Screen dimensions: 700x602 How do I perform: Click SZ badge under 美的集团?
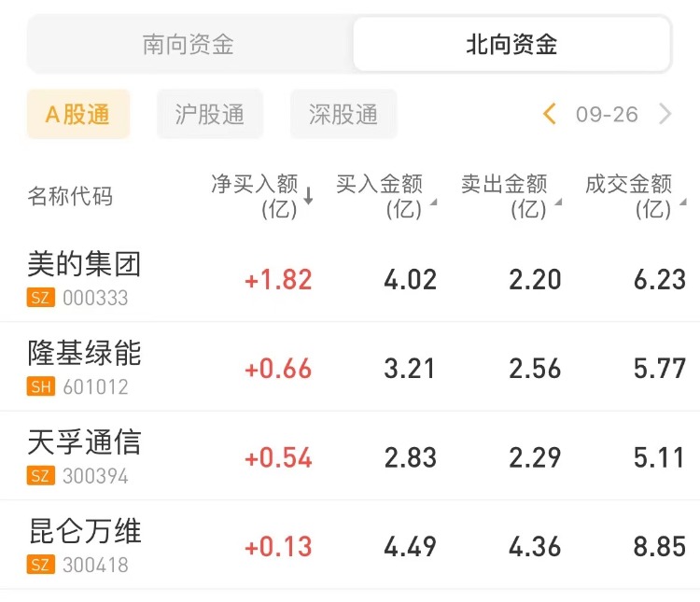pos(41,299)
